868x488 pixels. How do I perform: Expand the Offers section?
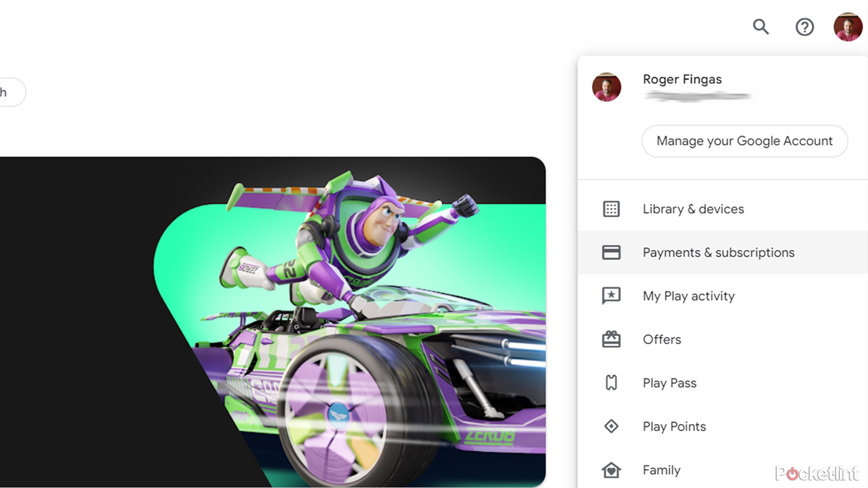[x=662, y=339]
